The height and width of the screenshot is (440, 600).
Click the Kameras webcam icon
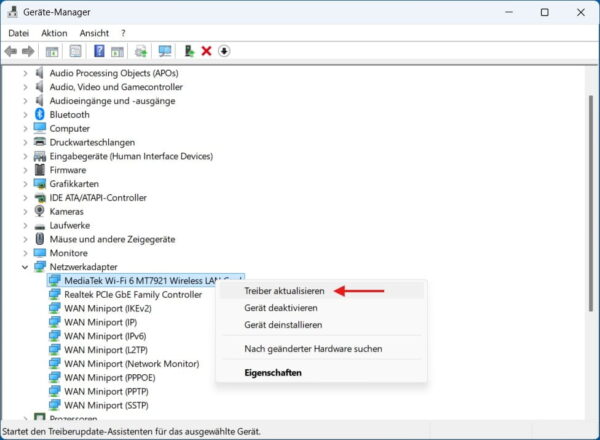click(x=39, y=211)
